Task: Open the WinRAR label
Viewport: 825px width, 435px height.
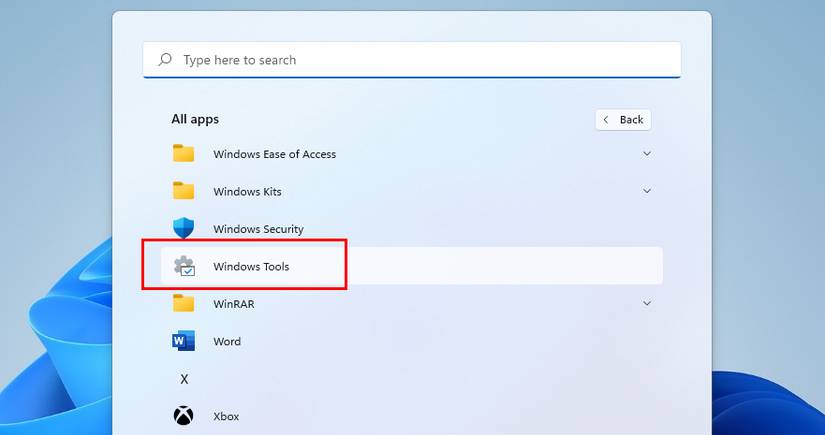Action: [234, 304]
